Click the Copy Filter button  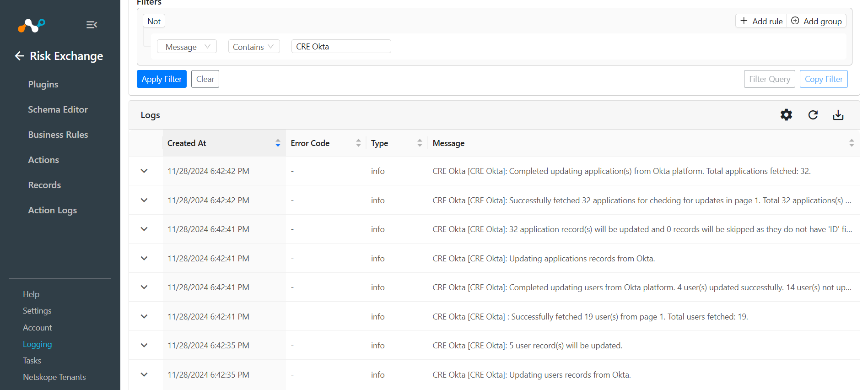(x=824, y=79)
